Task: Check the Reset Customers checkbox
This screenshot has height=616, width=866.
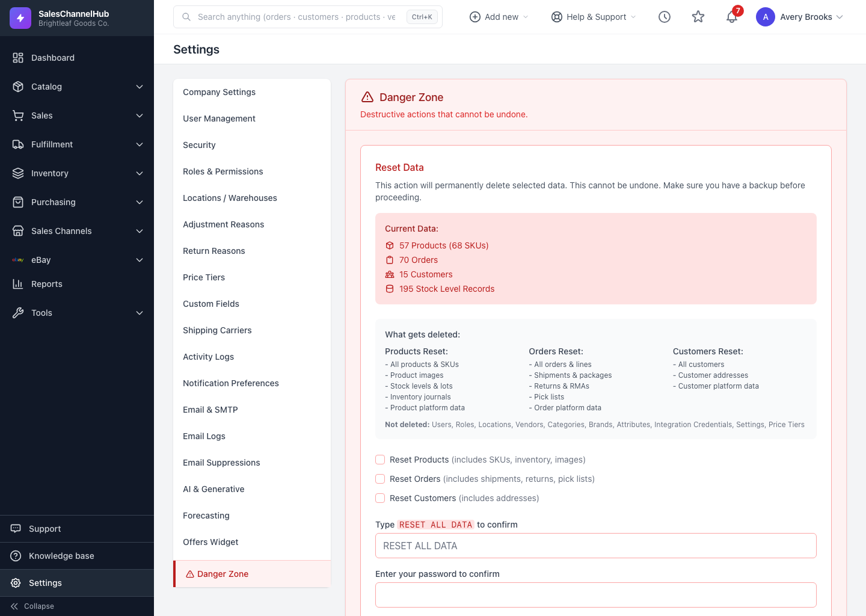Action: [x=380, y=498]
